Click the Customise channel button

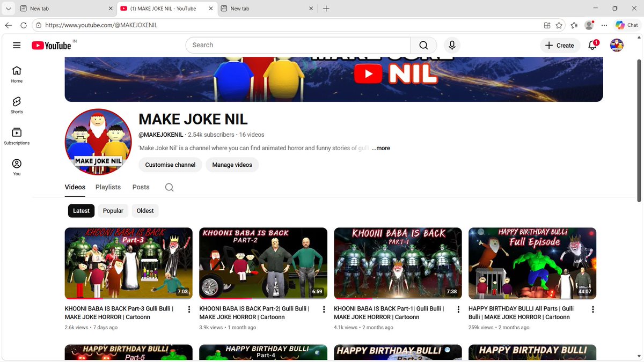170,165
